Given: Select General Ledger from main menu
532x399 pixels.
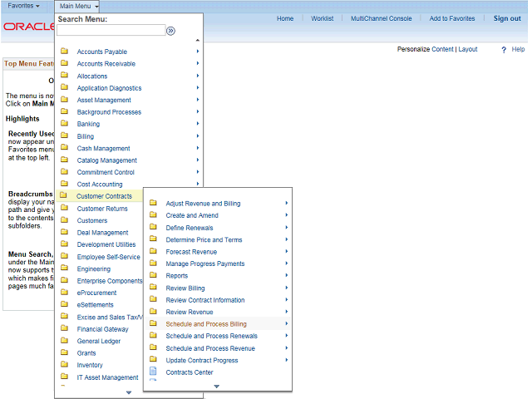Looking at the screenshot, I should coord(98,341).
